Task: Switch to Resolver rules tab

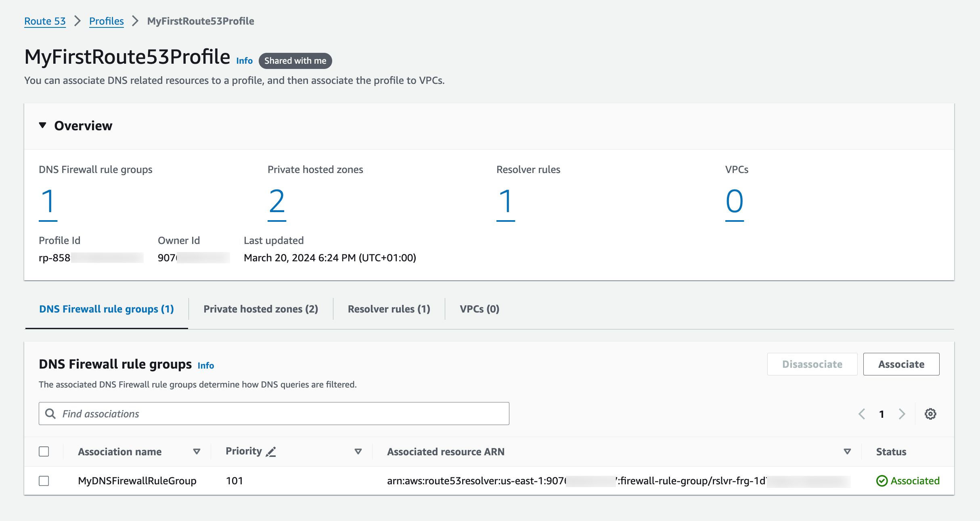Action: click(389, 309)
